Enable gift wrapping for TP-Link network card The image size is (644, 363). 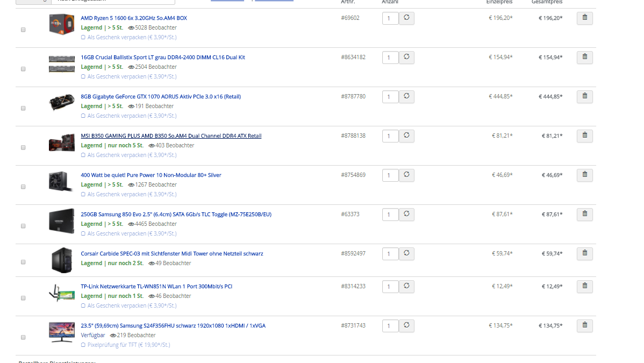(83, 306)
